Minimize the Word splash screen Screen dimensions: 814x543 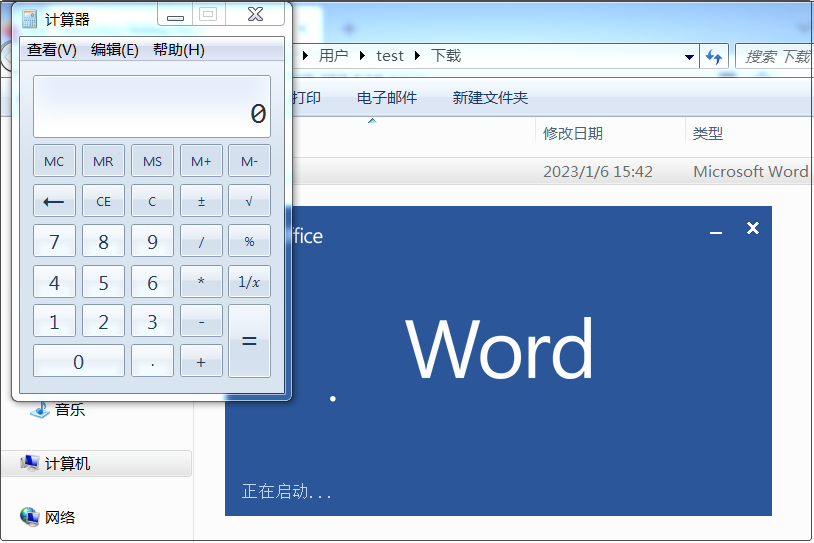tap(716, 232)
